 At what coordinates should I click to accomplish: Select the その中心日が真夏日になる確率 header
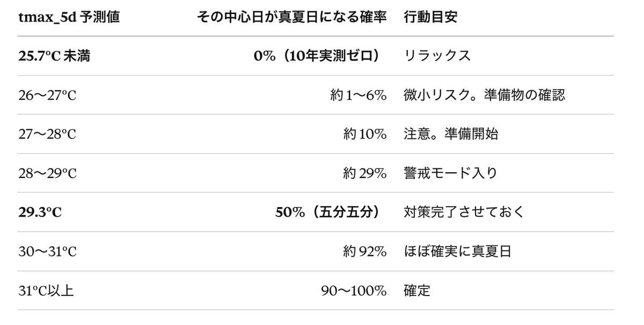pyautogui.click(x=292, y=17)
